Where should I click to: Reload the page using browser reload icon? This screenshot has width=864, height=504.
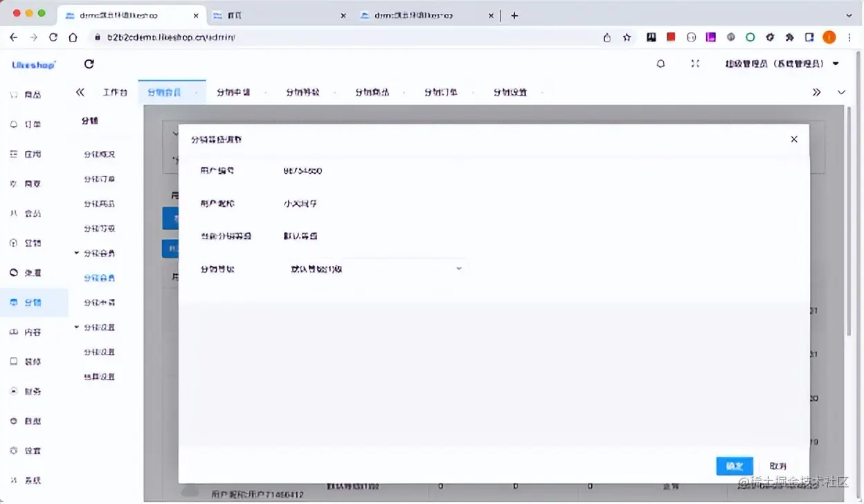pyautogui.click(x=53, y=37)
